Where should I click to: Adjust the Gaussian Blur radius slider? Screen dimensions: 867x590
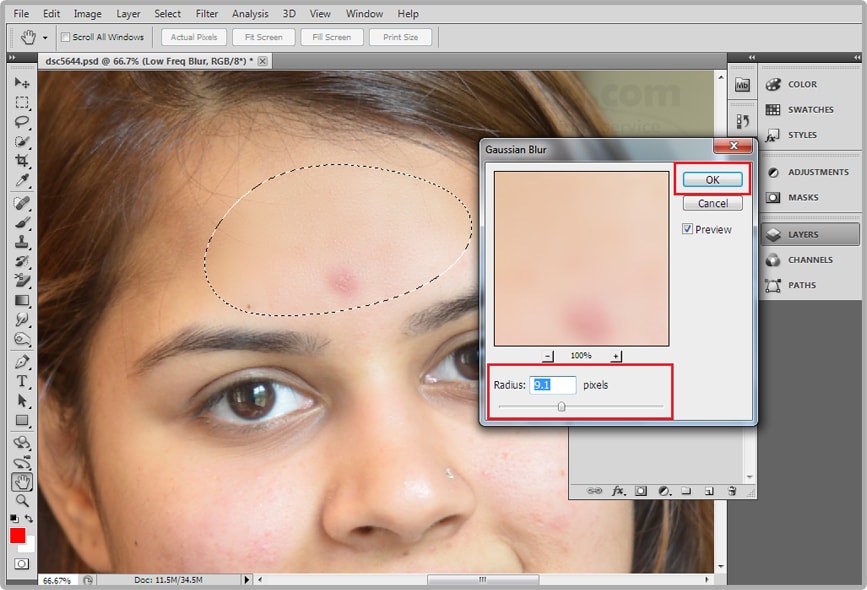click(561, 405)
